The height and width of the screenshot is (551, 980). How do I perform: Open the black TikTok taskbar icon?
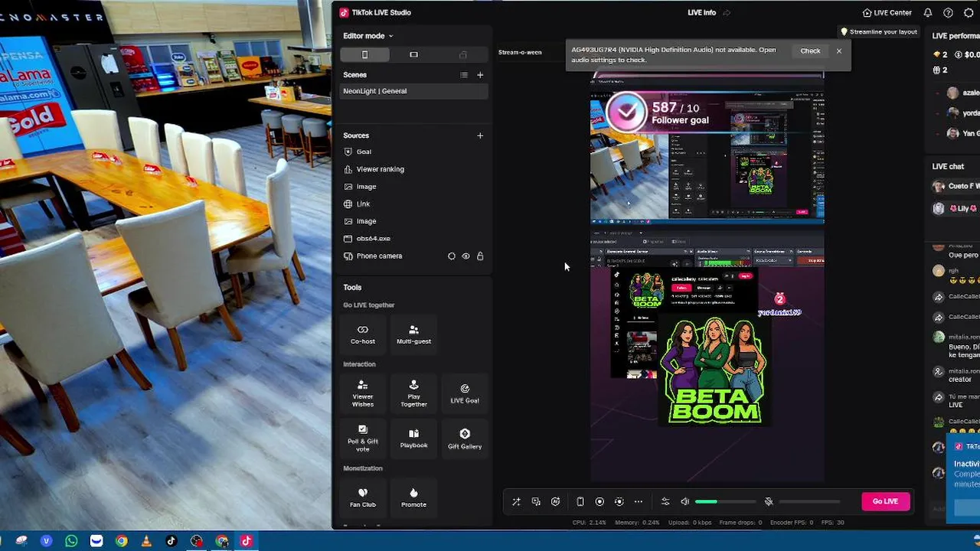coord(171,541)
